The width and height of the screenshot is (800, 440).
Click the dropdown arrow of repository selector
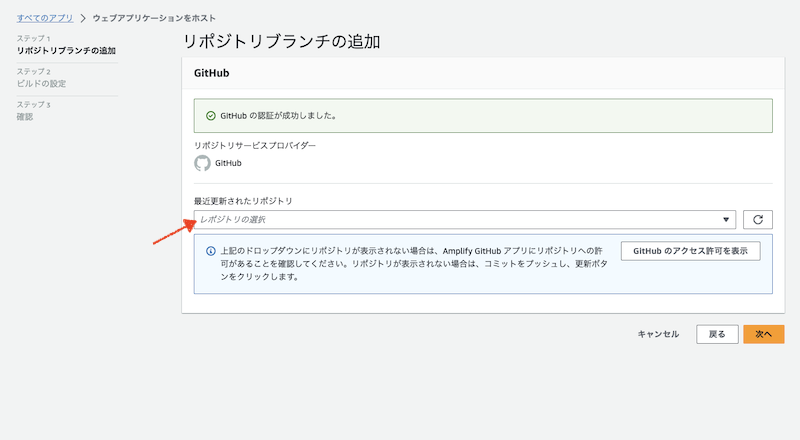coord(726,219)
